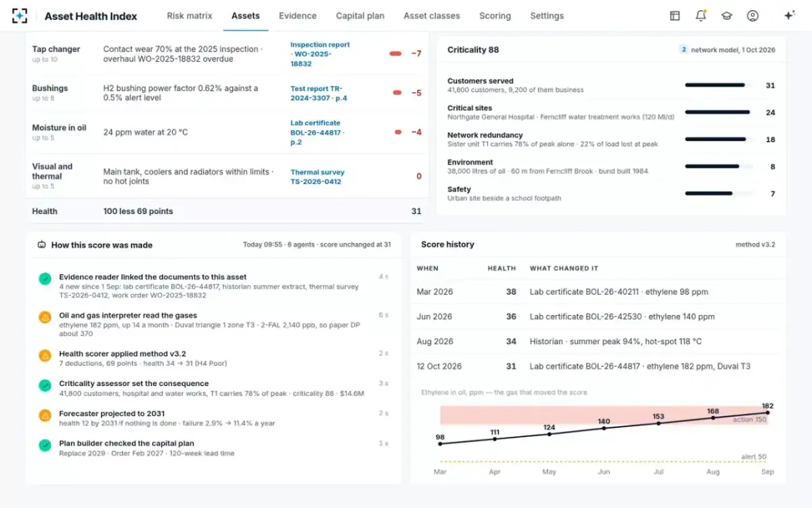
Task: Click the 'Tap changer' row label
Action: click(56, 49)
